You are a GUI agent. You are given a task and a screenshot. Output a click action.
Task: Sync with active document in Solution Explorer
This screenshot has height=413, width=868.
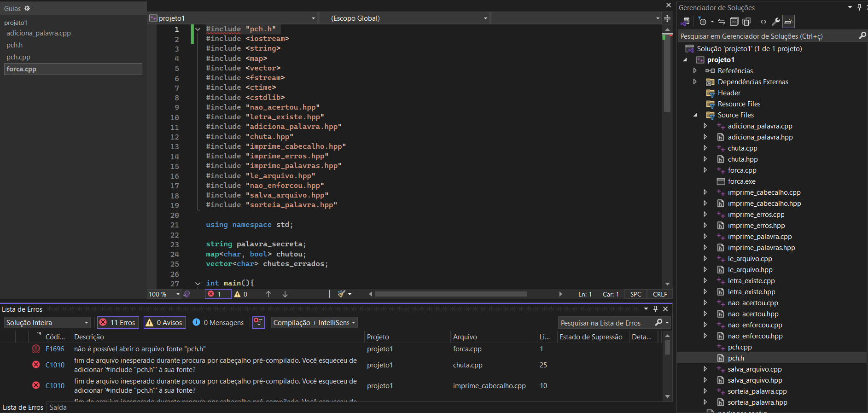[722, 22]
